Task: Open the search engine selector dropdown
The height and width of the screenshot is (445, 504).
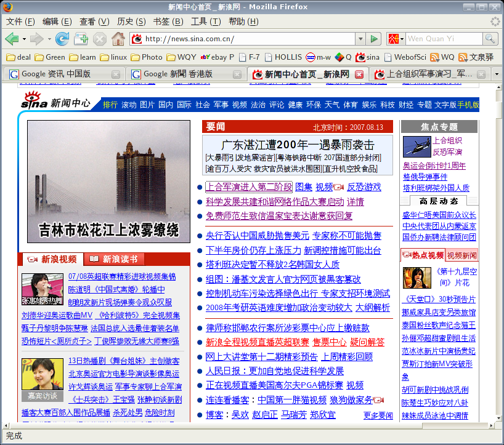Action: tap(402, 39)
